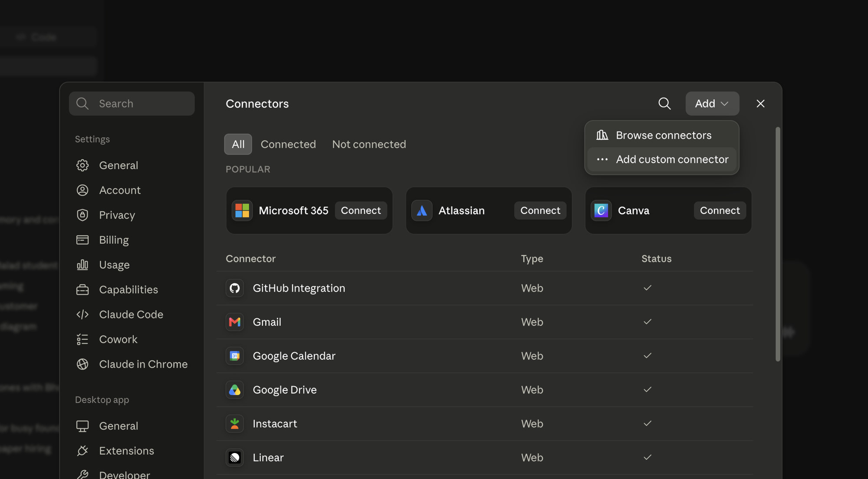The height and width of the screenshot is (479, 868).
Task: Click the Connector column header
Action: [250, 259]
